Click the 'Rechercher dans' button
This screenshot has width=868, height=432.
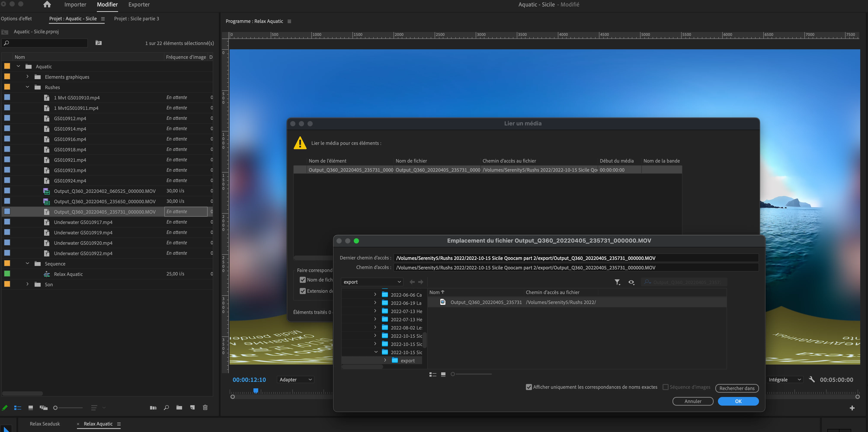click(737, 388)
